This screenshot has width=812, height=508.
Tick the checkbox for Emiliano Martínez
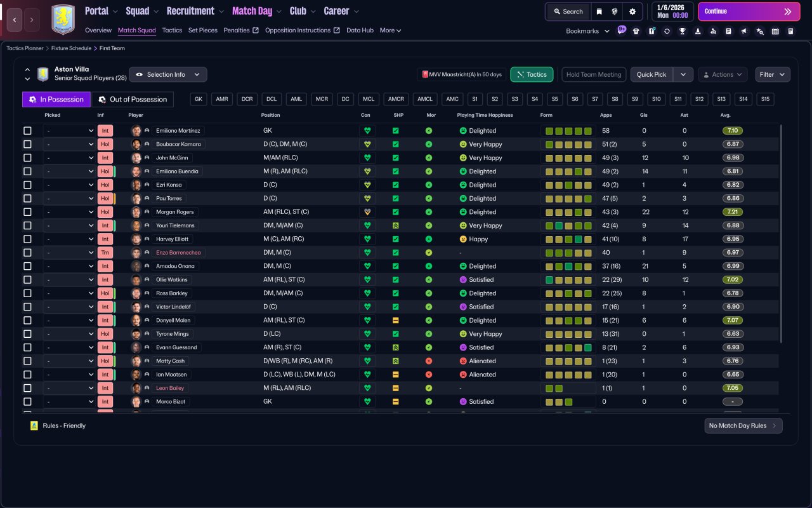tap(27, 131)
